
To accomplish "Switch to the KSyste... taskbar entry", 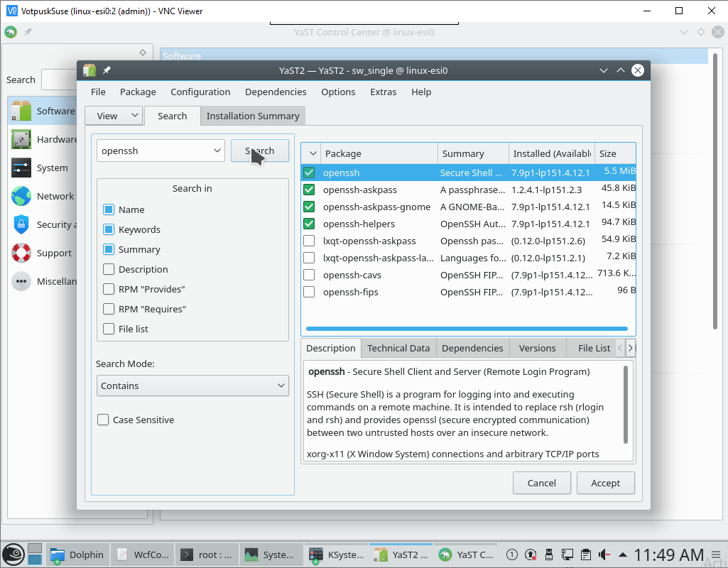I will [336, 555].
